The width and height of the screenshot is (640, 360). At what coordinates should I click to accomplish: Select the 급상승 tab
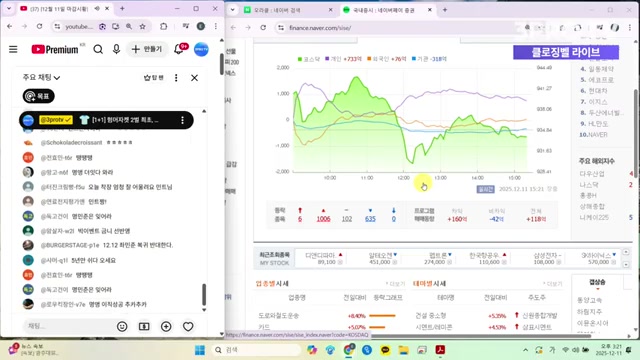pyautogui.click(x=597, y=282)
